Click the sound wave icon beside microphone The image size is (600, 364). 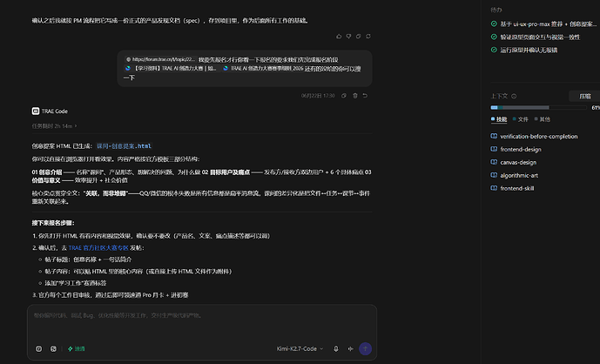(351, 348)
